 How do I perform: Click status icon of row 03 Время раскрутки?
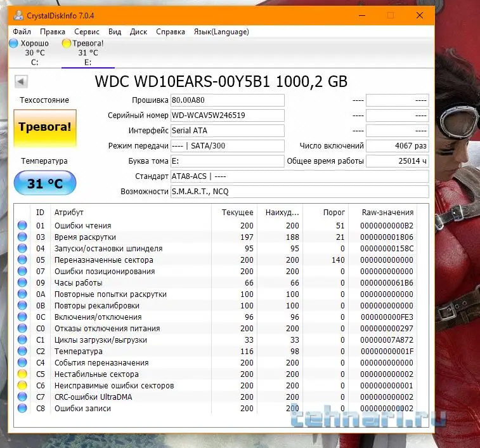tap(22, 237)
